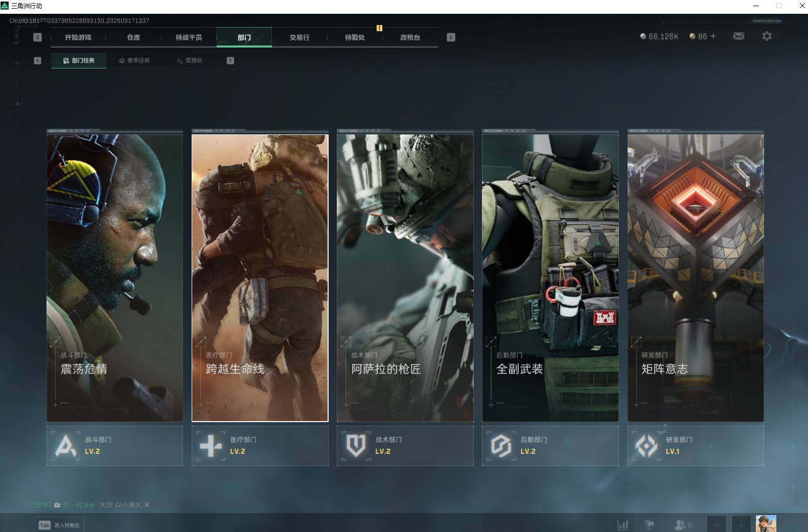Open the 军需处 sub-tab
This screenshot has height=532, width=808.
tap(190, 60)
